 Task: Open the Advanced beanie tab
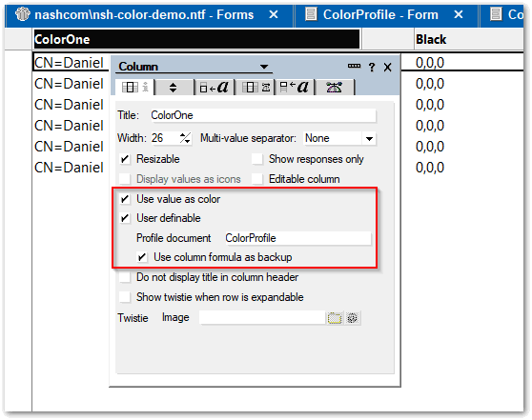click(x=335, y=88)
